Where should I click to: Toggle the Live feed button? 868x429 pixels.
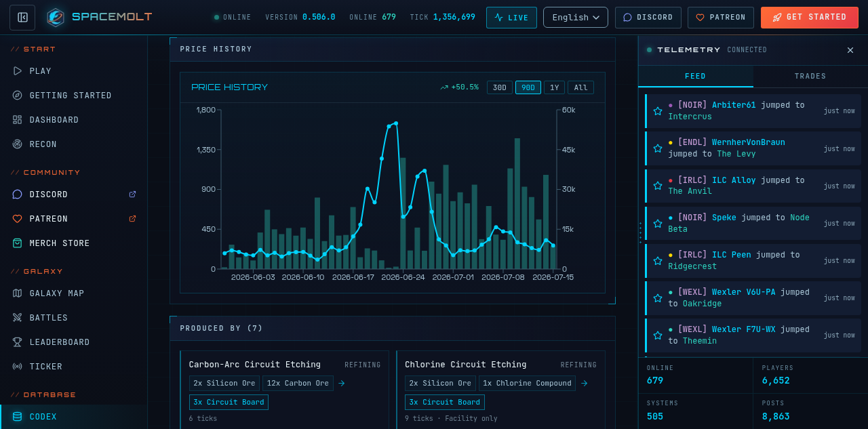point(511,18)
